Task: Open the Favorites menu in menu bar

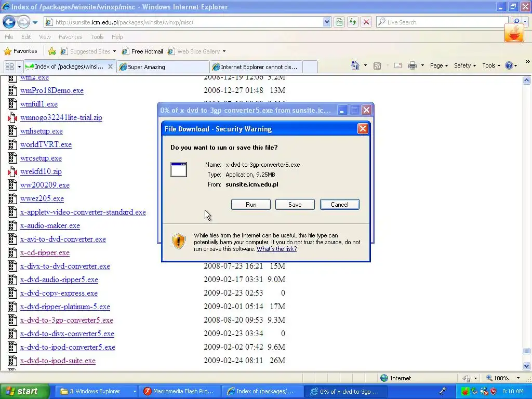Action: pyautogui.click(x=70, y=37)
